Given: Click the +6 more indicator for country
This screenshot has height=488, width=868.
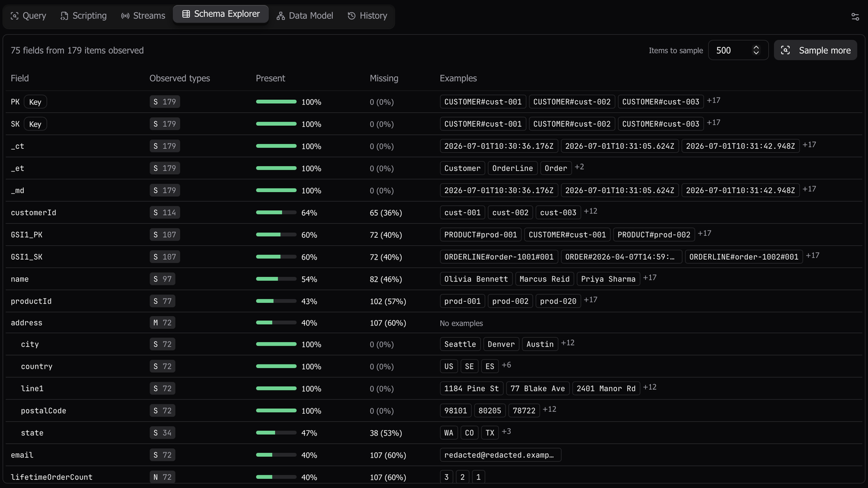Looking at the screenshot, I should 506,365.
